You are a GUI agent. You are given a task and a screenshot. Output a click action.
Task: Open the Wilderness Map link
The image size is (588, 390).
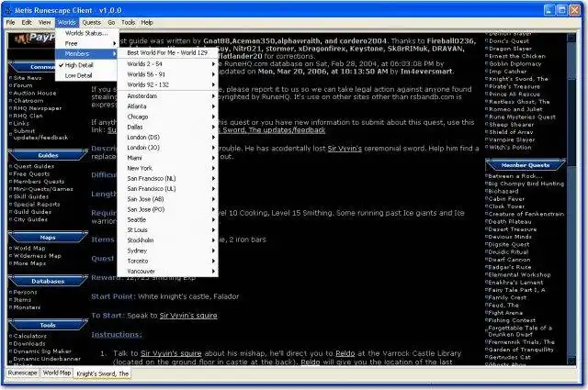point(37,256)
